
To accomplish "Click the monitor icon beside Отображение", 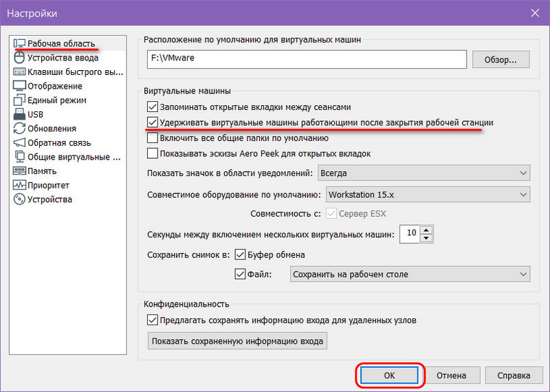I will pos(19,86).
